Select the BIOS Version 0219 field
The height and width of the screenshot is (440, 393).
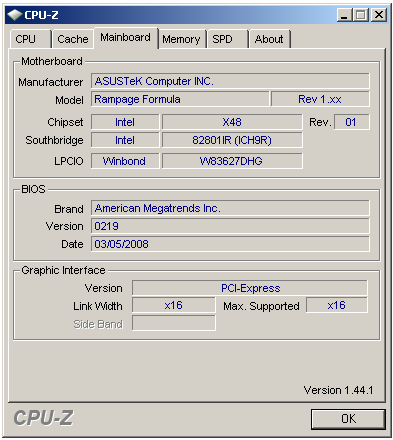(x=230, y=226)
